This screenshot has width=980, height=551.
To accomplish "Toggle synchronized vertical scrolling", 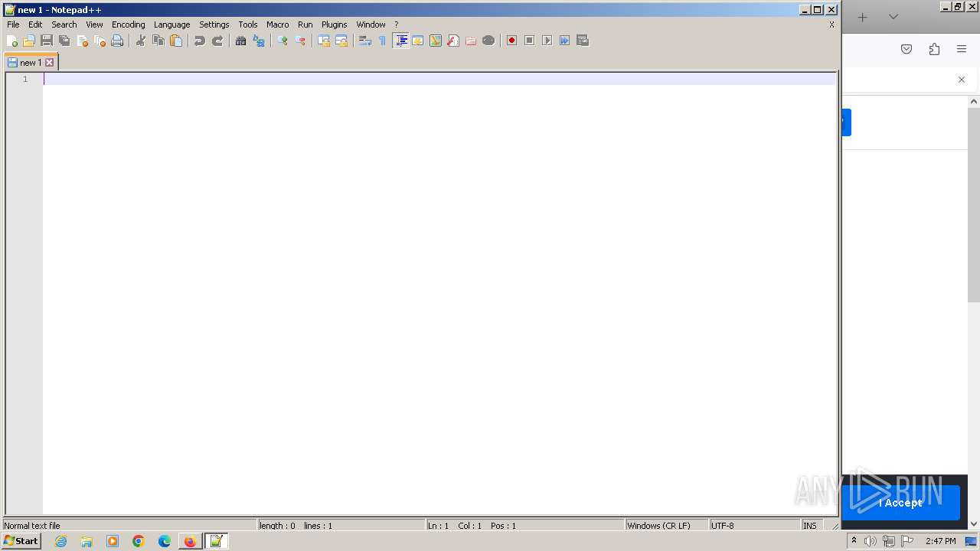I will coord(324,41).
